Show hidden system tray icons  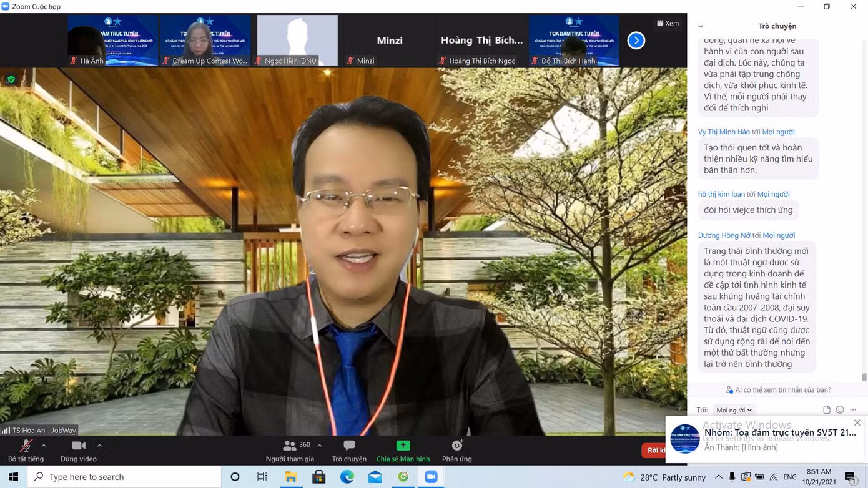[x=718, y=477]
